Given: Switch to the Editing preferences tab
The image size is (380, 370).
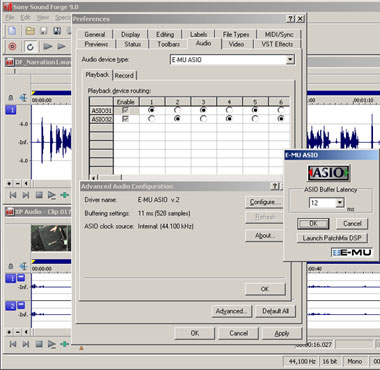Looking at the screenshot, I should point(165,34).
